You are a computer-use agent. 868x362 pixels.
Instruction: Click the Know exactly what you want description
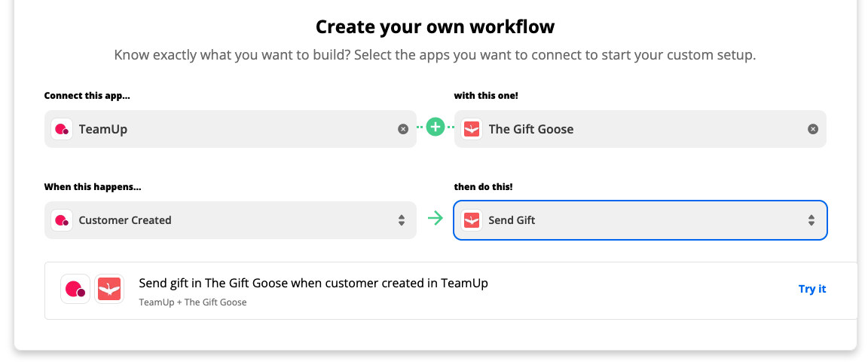pyautogui.click(x=435, y=56)
